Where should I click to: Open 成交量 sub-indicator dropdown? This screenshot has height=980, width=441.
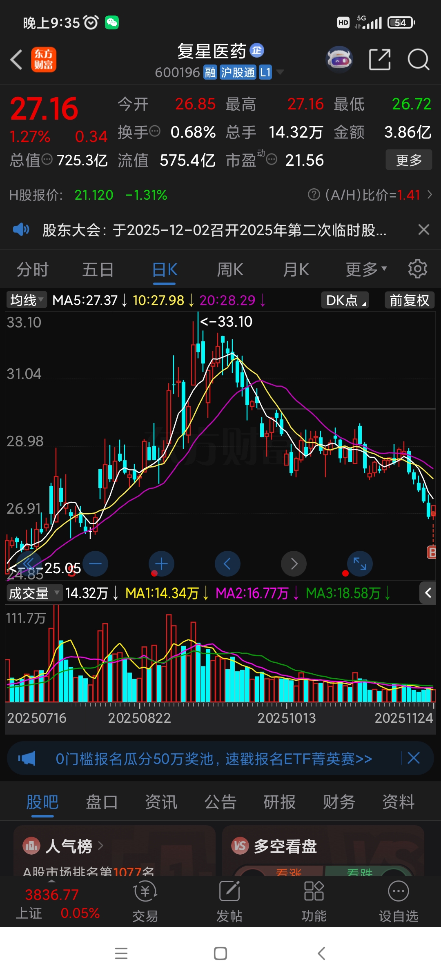(35, 593)
